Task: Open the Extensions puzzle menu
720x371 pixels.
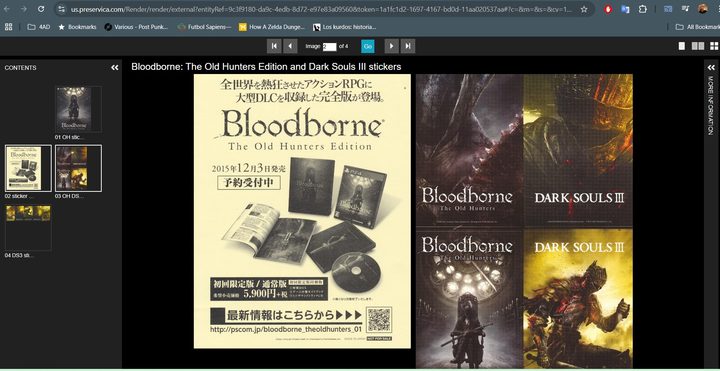Action: tap(642, 9)
